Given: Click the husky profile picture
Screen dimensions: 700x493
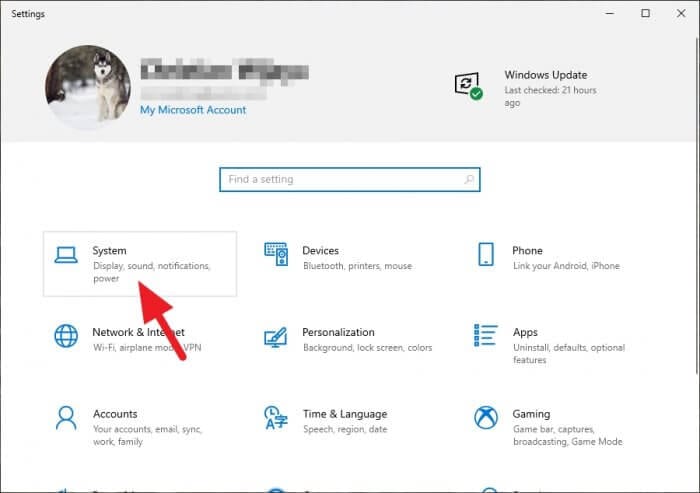Looking at the screenshot, I should tap(88, 88).
